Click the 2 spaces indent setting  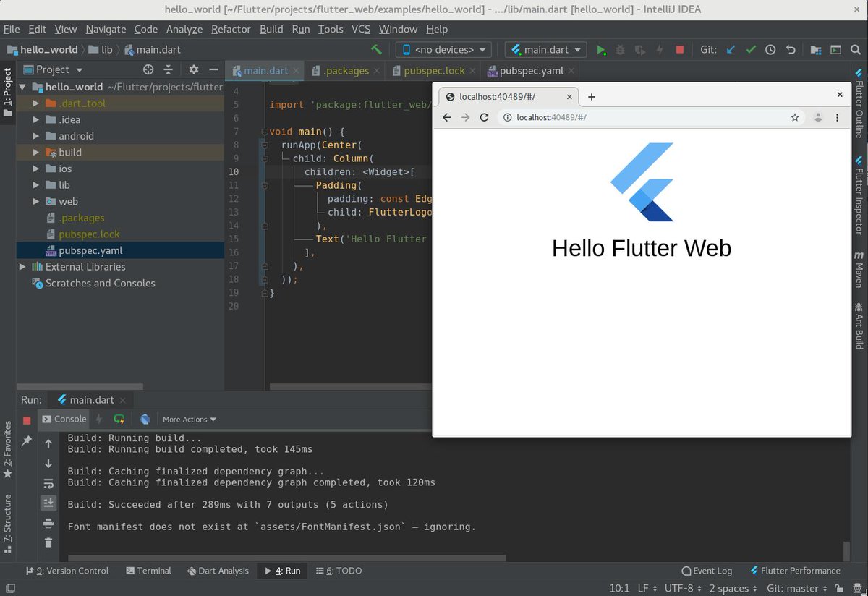[x=733, y=589]
